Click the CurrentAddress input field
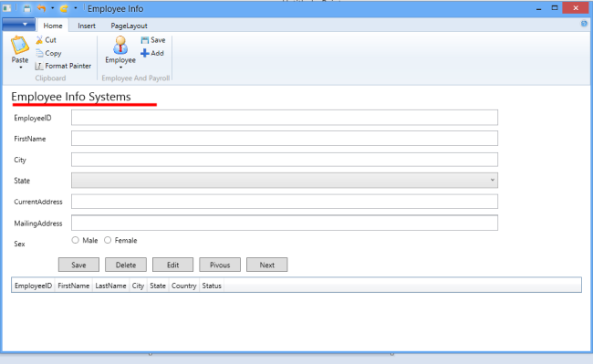This screenshot has width=593, height=364. [285, 202]
